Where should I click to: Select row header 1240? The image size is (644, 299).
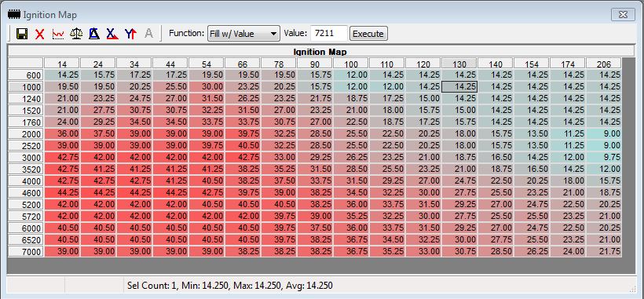point(26,99)
